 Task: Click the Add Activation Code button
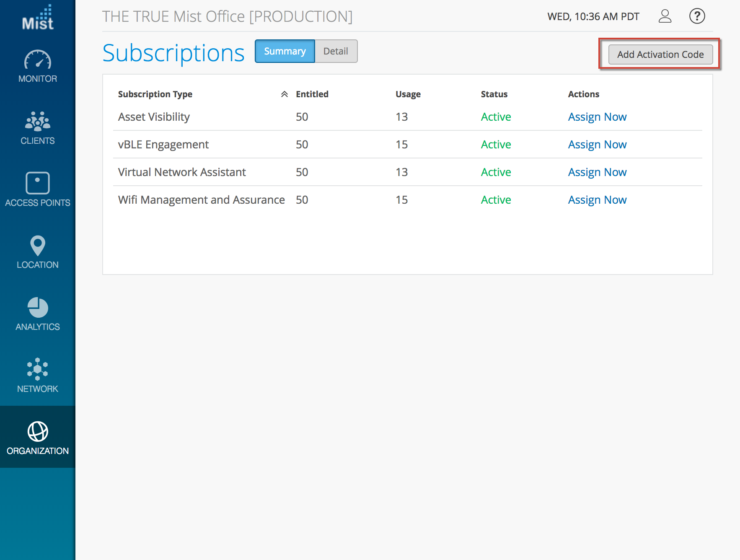(x=660, y=54)
